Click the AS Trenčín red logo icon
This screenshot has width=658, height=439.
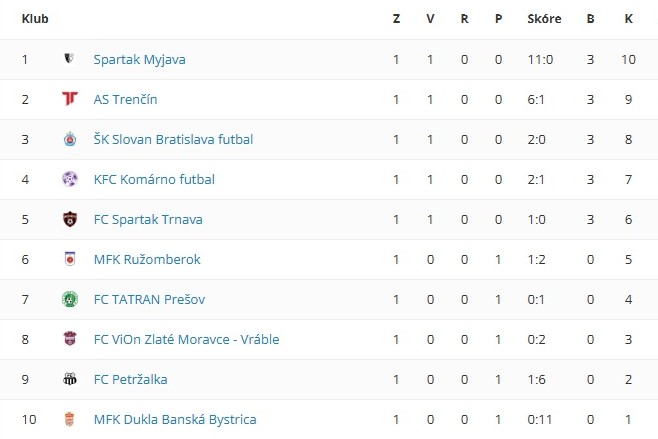70,99
